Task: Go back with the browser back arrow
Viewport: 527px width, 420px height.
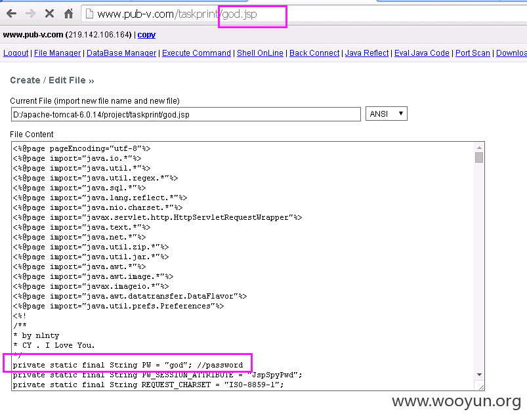Action: 11,14
